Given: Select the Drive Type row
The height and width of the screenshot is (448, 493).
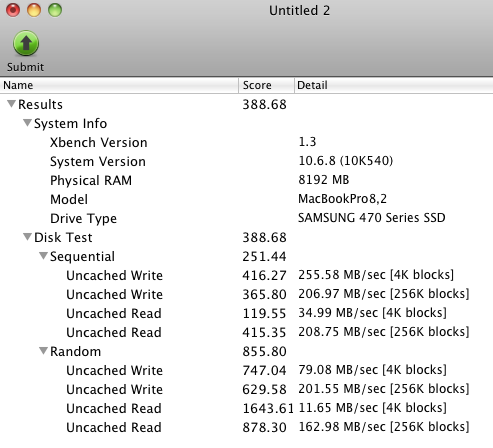Looking at the screenshot, I should 246,218.
